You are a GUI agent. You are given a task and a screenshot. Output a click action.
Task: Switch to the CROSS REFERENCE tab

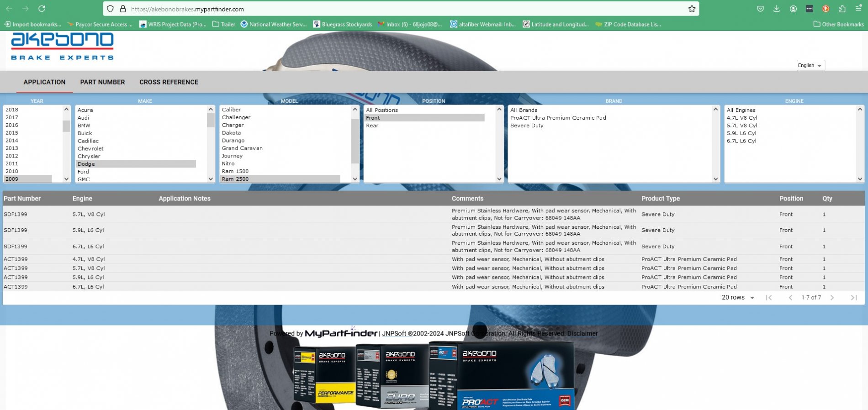point(169,82)
